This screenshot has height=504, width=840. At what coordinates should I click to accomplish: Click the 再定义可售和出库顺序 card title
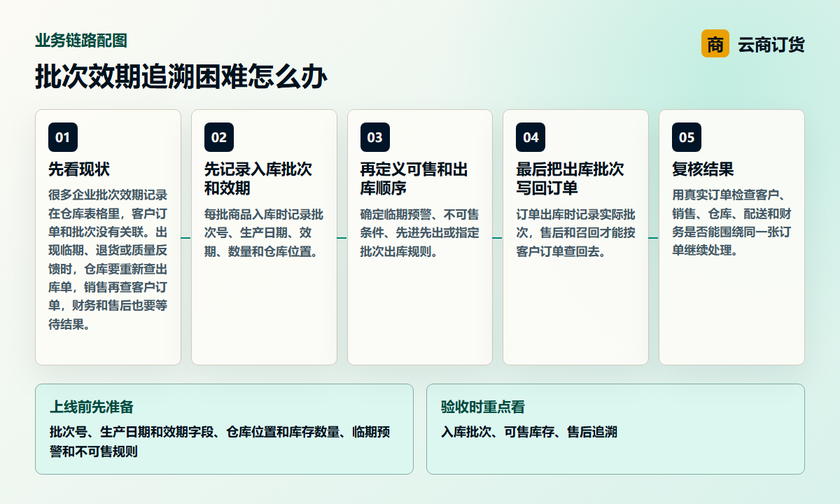tap(414, 179)
